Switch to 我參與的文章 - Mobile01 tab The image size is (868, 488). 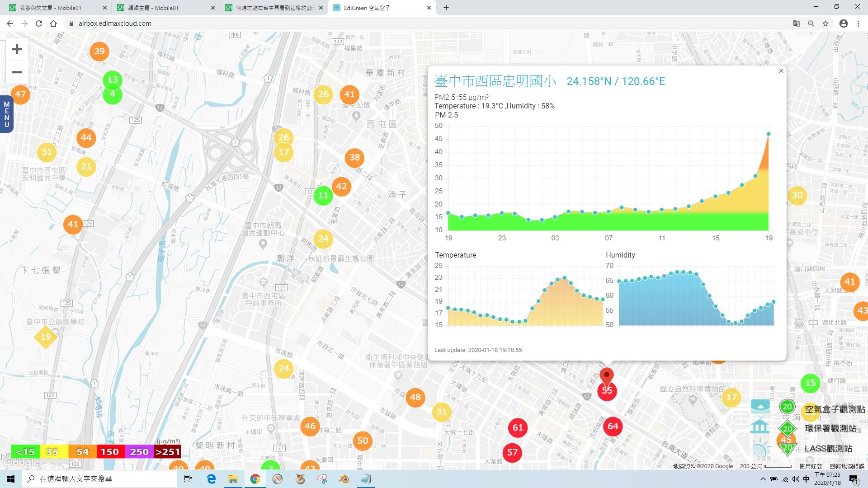point(57,8)
